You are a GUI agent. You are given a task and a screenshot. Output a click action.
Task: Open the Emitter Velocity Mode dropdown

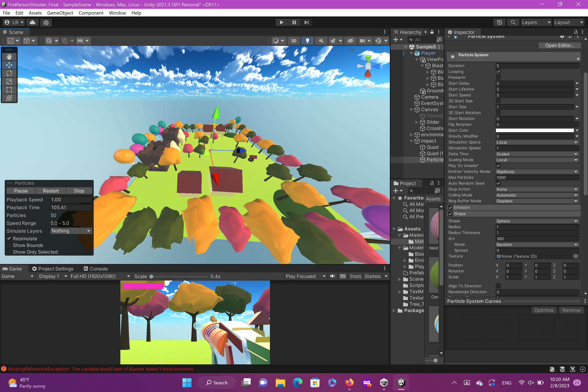(537, 172)
